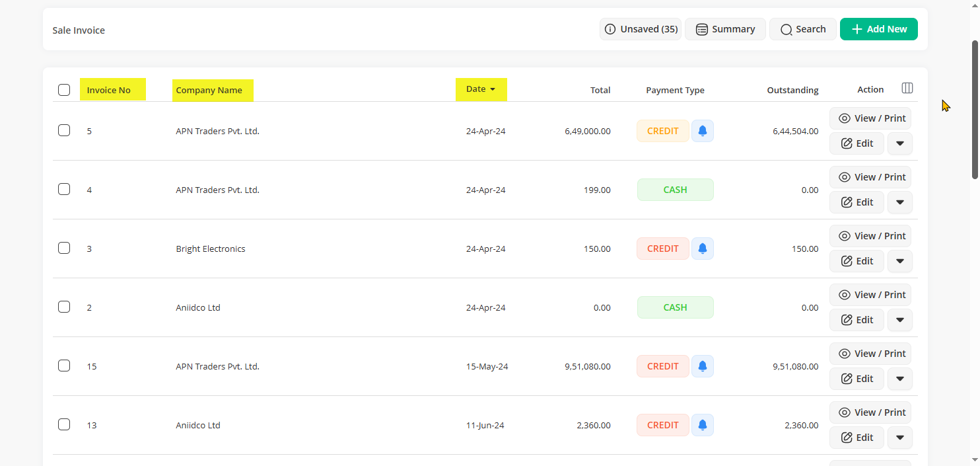Expand more actions dropdown for invoice 2
The height and width of the screenshot is (466, 980).
[899, 320]
